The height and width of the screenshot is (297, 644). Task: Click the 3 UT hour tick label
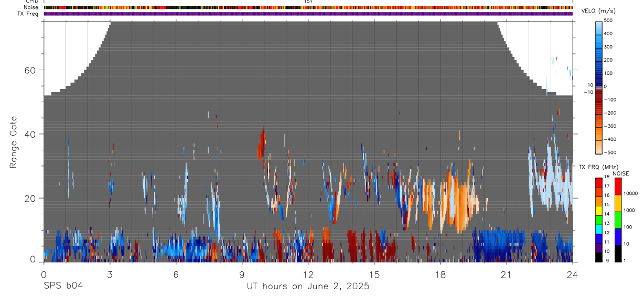(110, 274)
